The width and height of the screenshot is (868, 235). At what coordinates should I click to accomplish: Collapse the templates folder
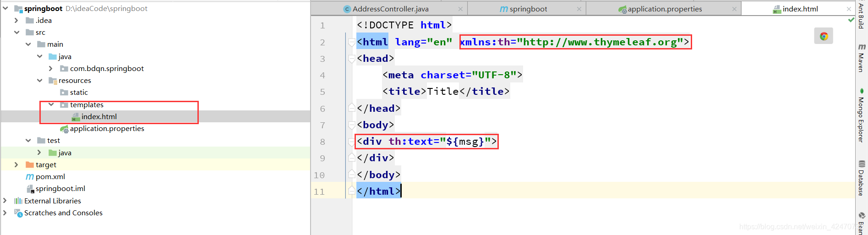coord(51,104)
